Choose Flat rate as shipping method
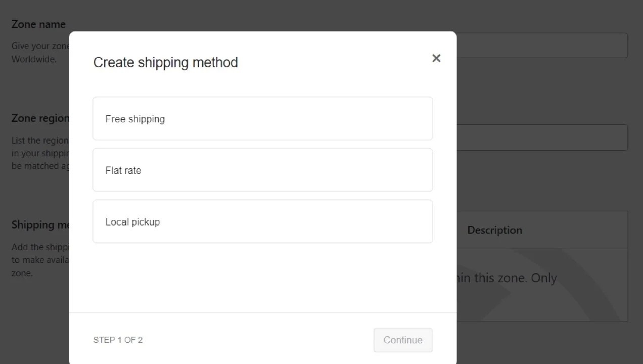Screen dimensions: 643x364 262,170
